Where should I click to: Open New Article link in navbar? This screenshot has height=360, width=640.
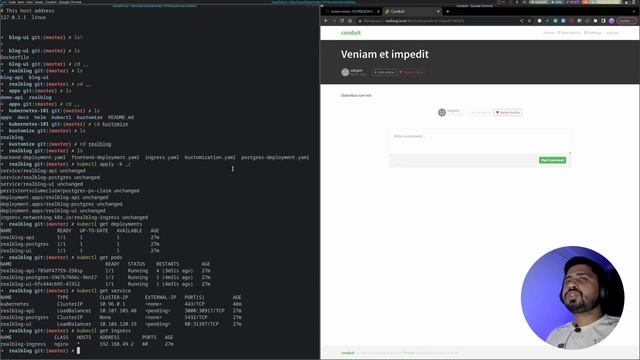[569, 33]
